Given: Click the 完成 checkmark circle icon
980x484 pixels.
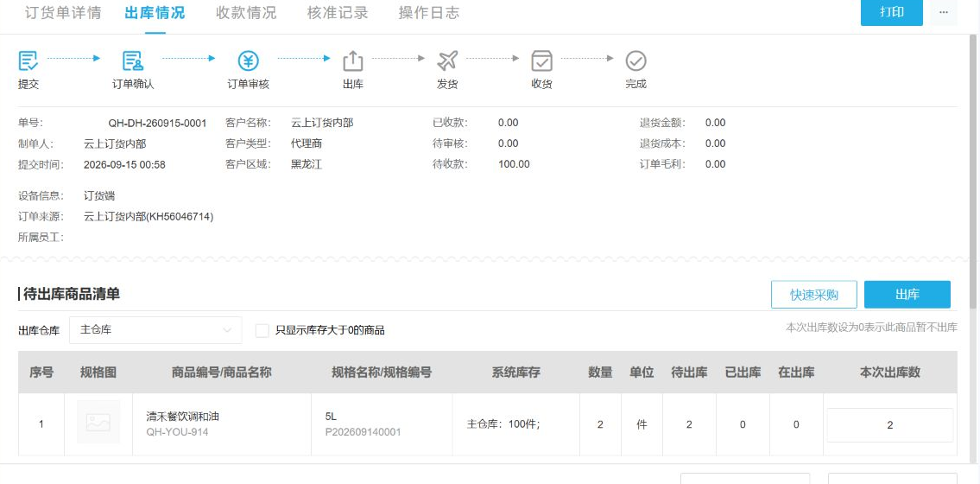Looking at the screenshot, I should point(635,60).
